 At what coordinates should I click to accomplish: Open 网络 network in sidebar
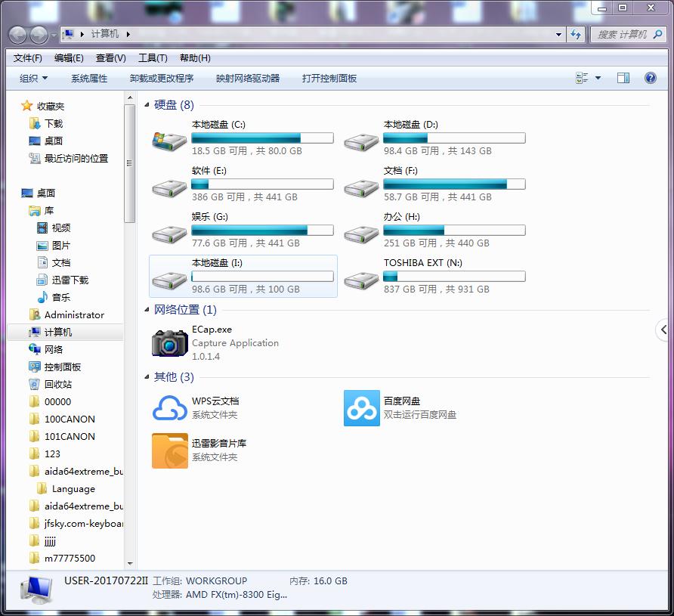click(54, 349)
